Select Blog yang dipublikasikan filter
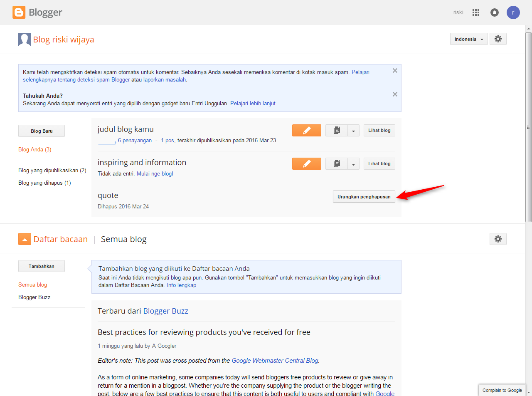 pos(52,170)
